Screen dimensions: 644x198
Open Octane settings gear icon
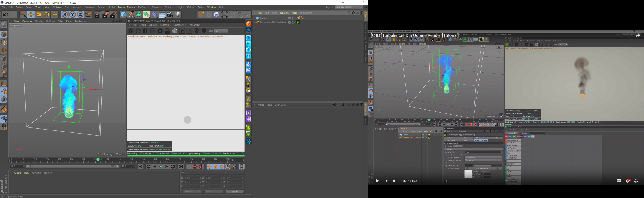(x=160, y=31)
